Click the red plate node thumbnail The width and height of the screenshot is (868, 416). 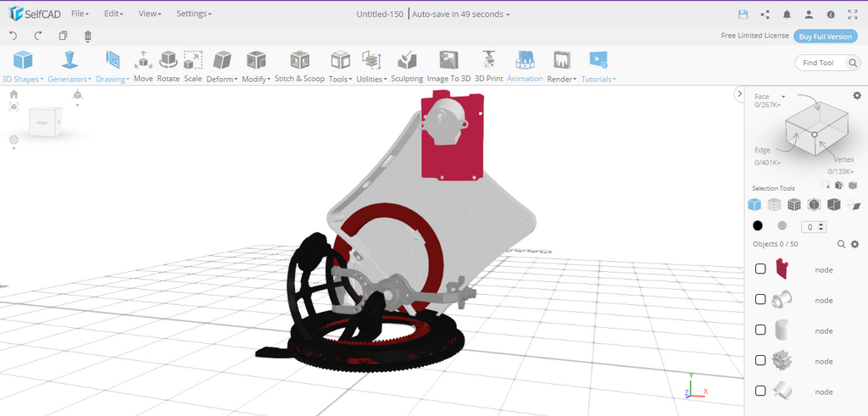tap(782, 269)
